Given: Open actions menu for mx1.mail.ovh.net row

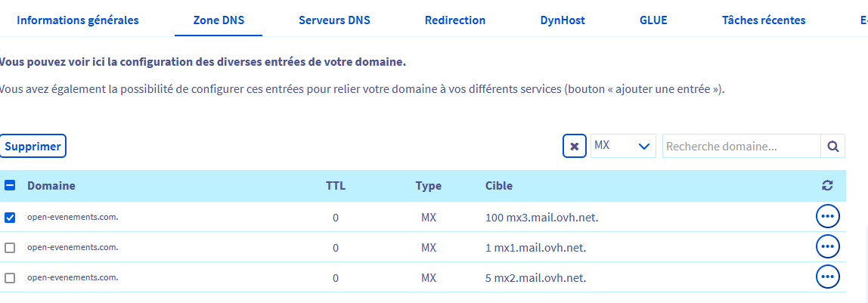Looking at the screenshot, I should (828, 247).
